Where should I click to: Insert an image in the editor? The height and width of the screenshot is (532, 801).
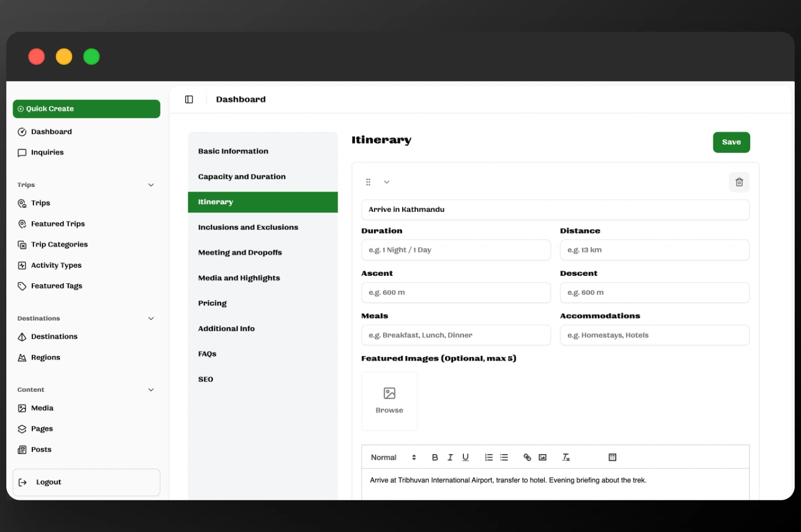point(542,458)
